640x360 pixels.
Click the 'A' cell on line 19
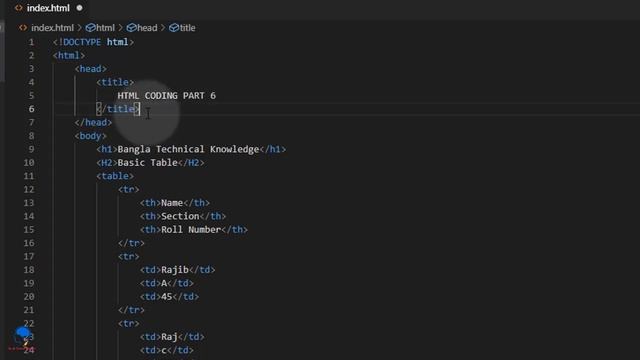pos(164,283)
